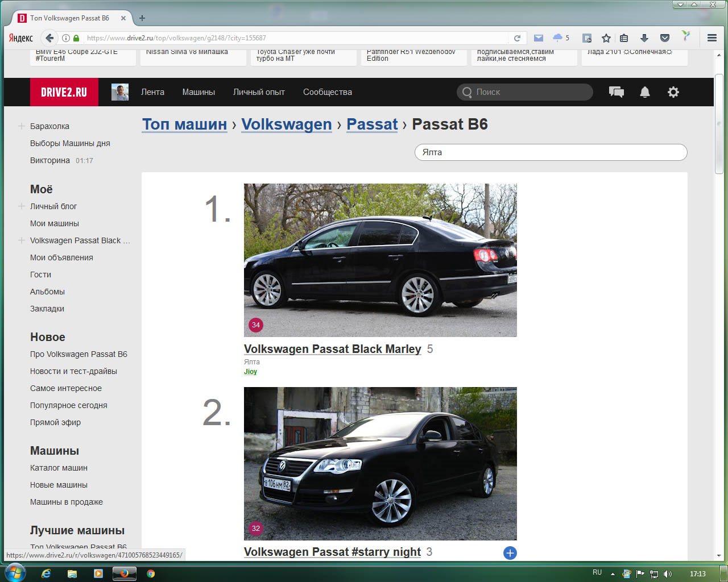Click the Pocket icon in toolbar

665,38
